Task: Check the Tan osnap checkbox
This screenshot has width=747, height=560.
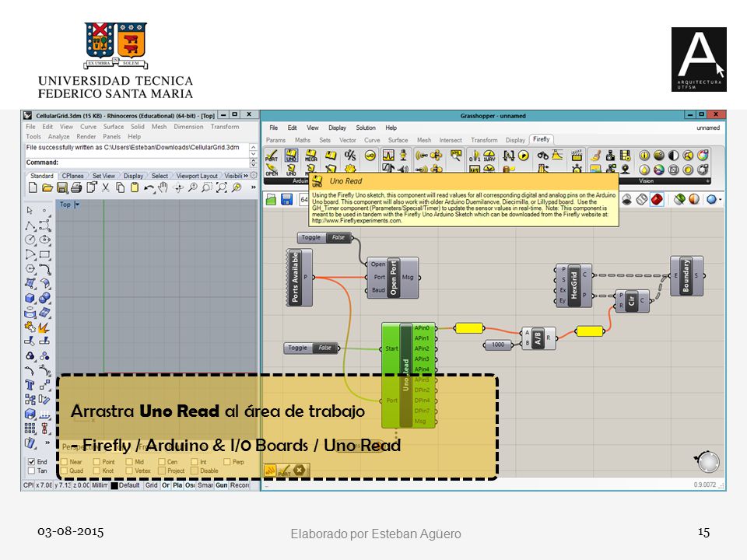Action: [31, 471]
